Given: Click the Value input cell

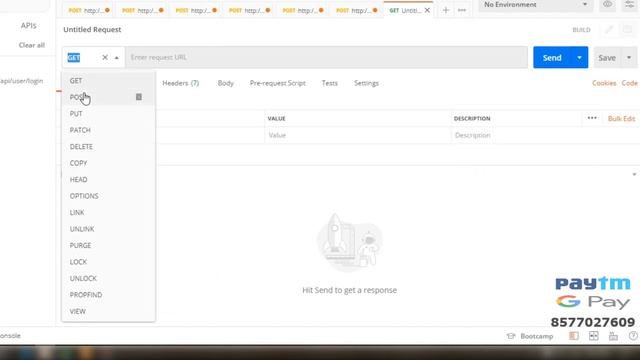Looking at the screenshot, I should [358, 135].
